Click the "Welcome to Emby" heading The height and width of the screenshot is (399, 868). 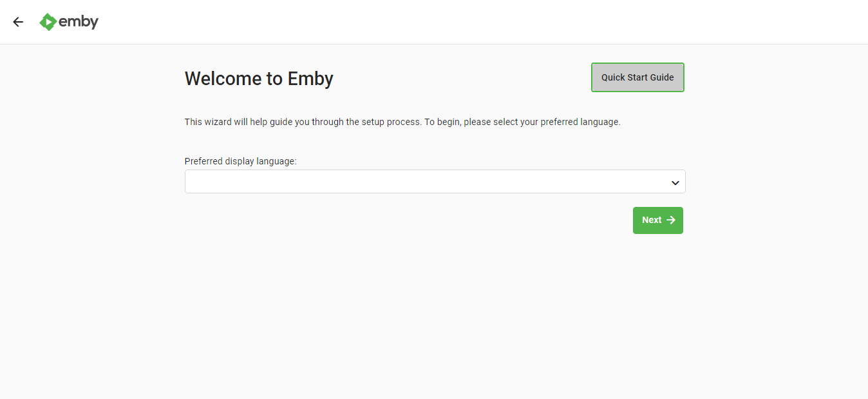coord(259,79)
